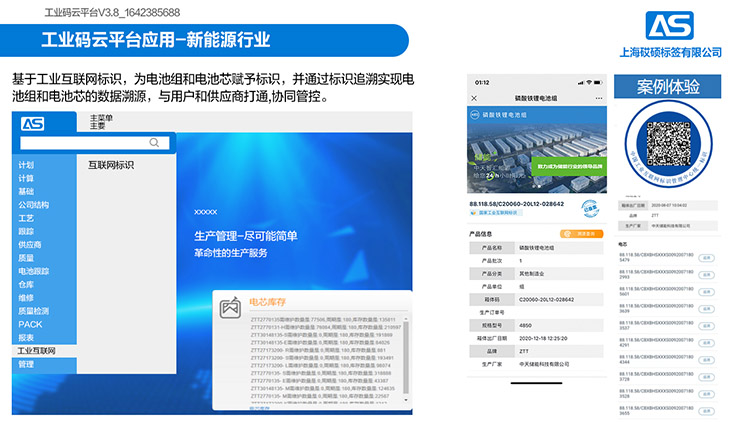Image resolution: width=750 pixels, height=422 pixels.
Task: Click the AS logo in the app header
Action: coord(32,124)
